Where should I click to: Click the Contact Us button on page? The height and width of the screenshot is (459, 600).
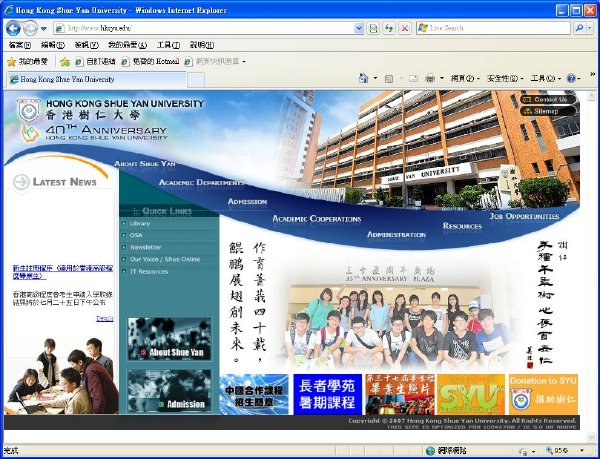[x=548, y=99]
